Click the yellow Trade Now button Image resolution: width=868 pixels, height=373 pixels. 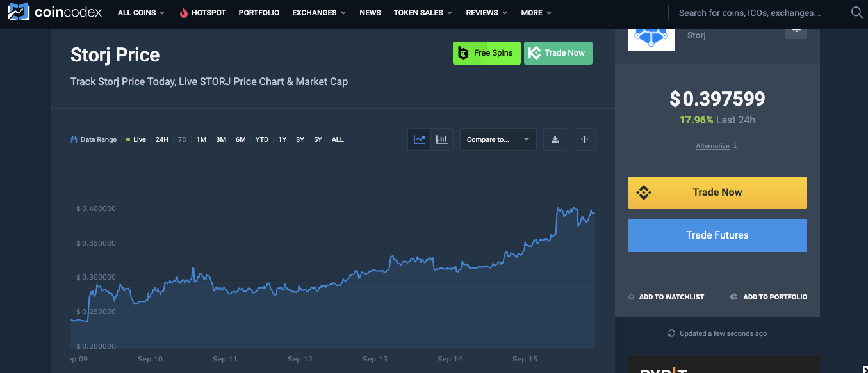tap(717, 192)
